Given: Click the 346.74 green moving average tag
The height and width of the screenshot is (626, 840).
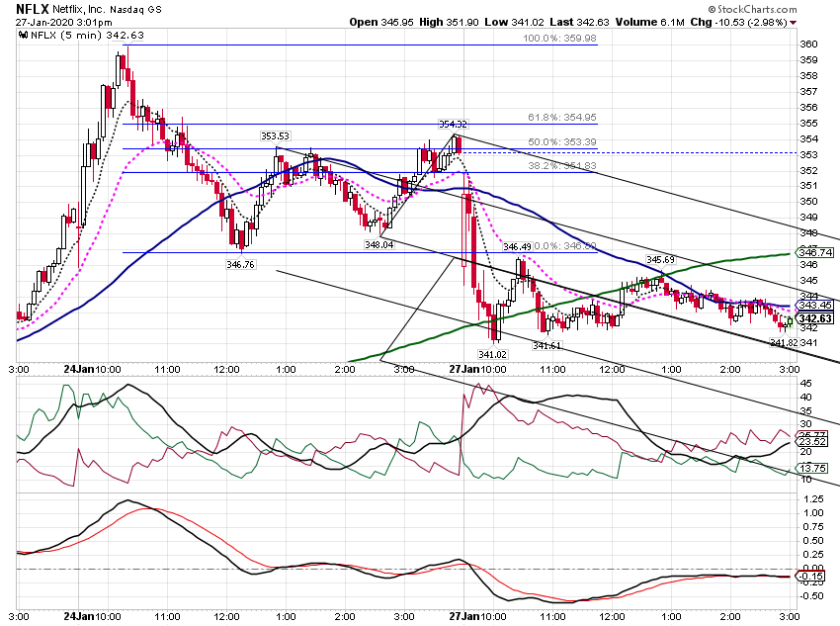Looking at the screenshot, I should [x=815, y=252].
